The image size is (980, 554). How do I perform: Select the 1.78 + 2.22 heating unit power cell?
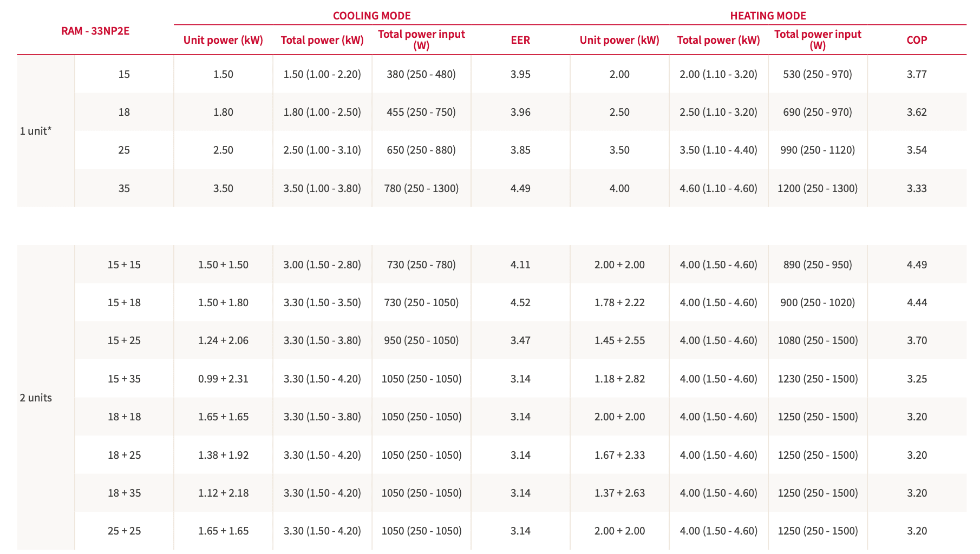[x=619, y=302]
